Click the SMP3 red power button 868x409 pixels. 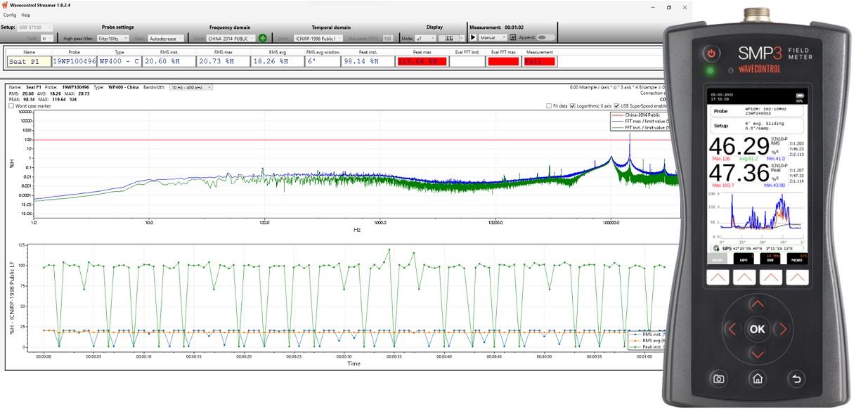[x=711, y=53]
